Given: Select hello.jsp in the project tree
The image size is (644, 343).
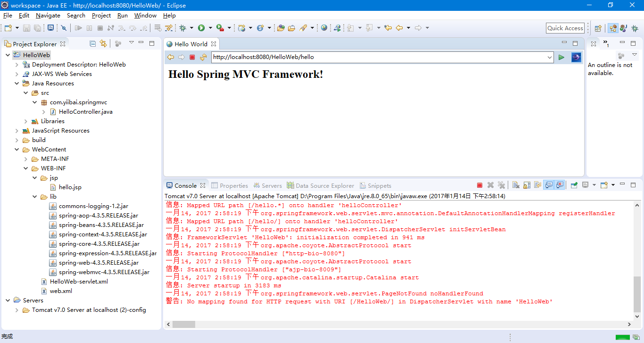Looking at the screenshot, I should pos(70,187).
